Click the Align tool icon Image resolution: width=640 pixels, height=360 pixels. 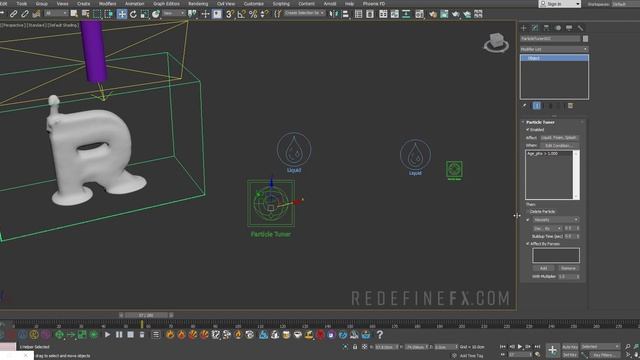coord(345,14)
